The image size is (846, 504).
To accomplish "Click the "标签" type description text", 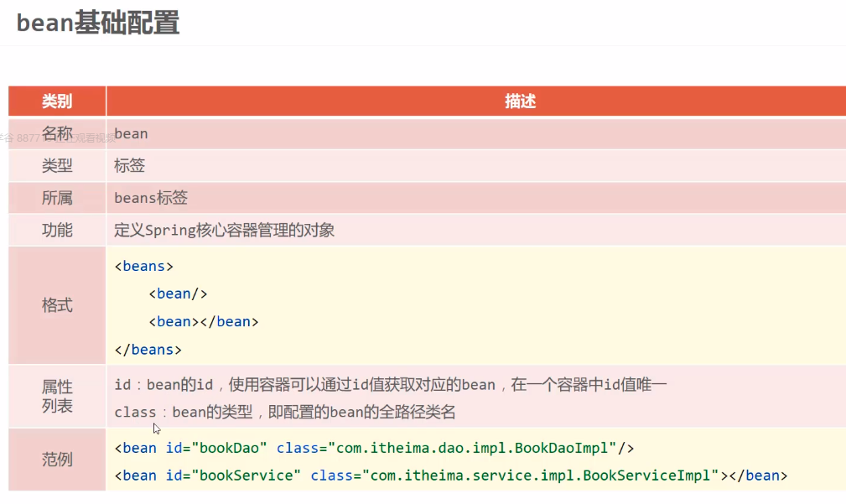I will click(x=130, y=165).
